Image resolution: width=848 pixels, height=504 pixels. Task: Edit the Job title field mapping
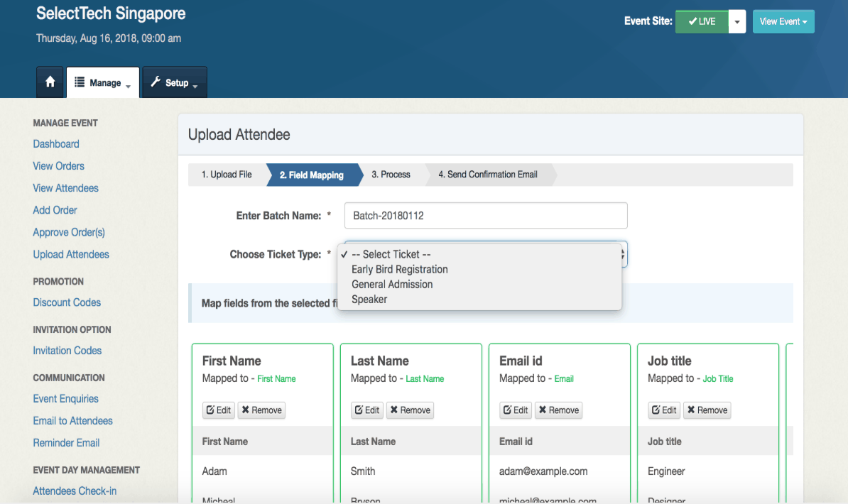click(664, 410)
